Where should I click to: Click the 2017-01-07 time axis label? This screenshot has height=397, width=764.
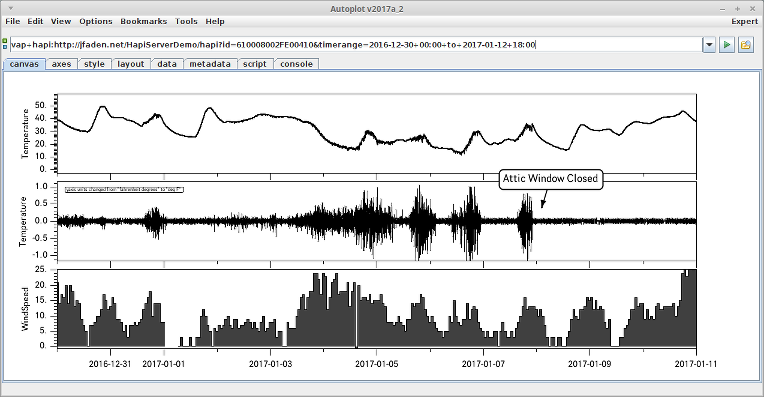tap(483, 364)
